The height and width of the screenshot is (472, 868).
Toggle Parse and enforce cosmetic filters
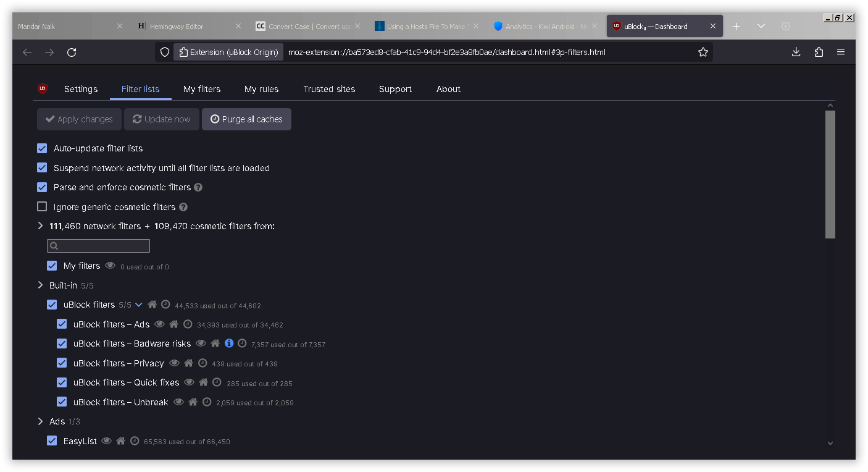(42, 187)
